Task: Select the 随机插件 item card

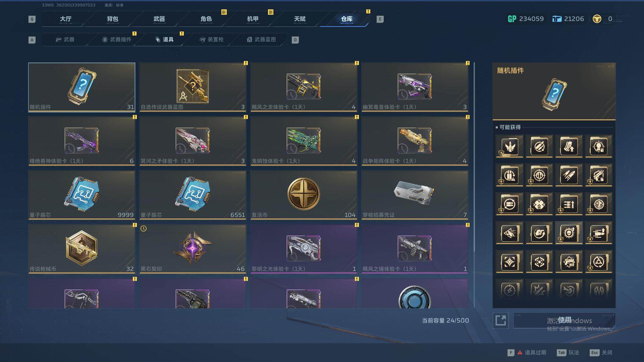Action: 82,87
